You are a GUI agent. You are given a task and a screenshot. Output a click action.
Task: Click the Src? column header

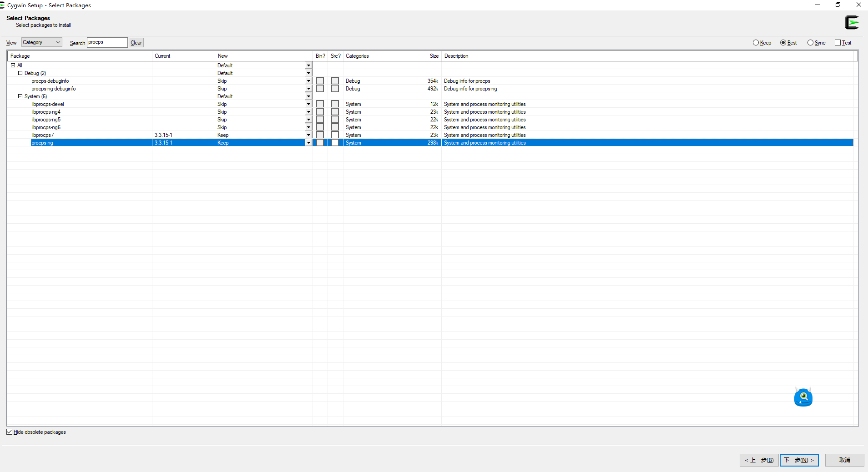(x=335, y=56)
